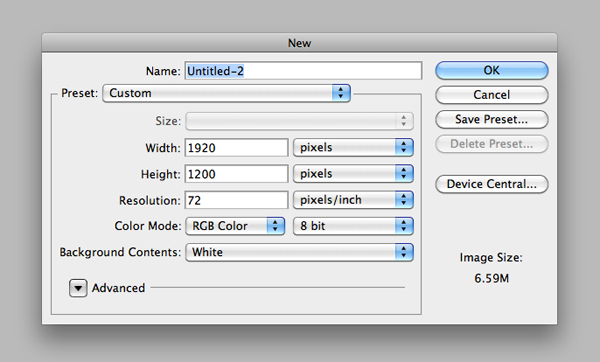Open the Resolution units pixels/inch dropdown
Viewport: 600px width, 362px height.
(353, 200)
